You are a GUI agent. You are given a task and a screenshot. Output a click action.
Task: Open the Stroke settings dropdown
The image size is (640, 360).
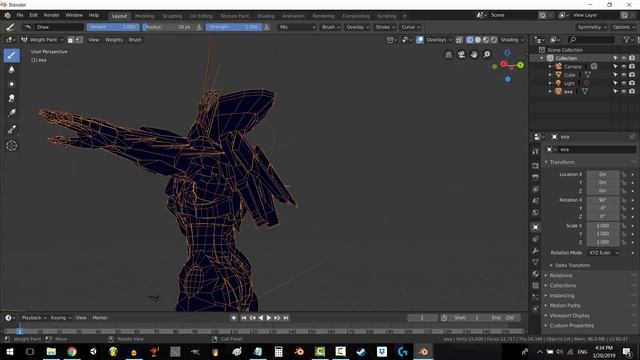(385, 27)
